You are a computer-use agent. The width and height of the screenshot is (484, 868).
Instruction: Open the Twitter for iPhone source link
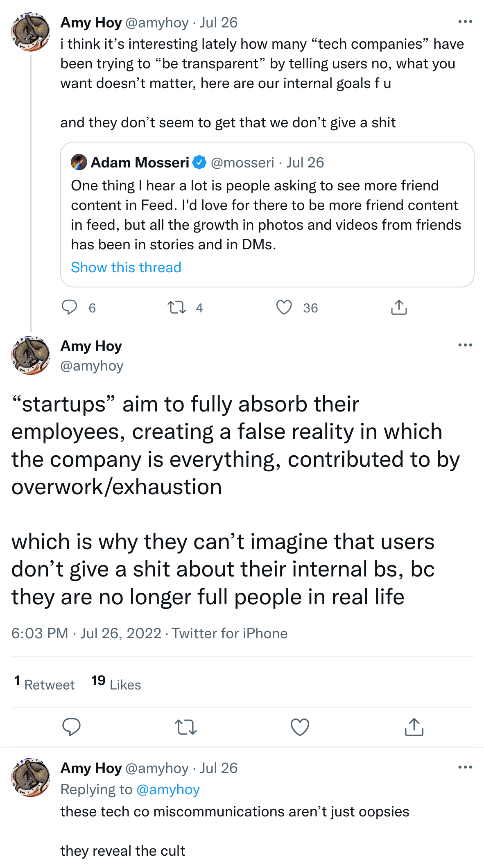pos(230,633)
